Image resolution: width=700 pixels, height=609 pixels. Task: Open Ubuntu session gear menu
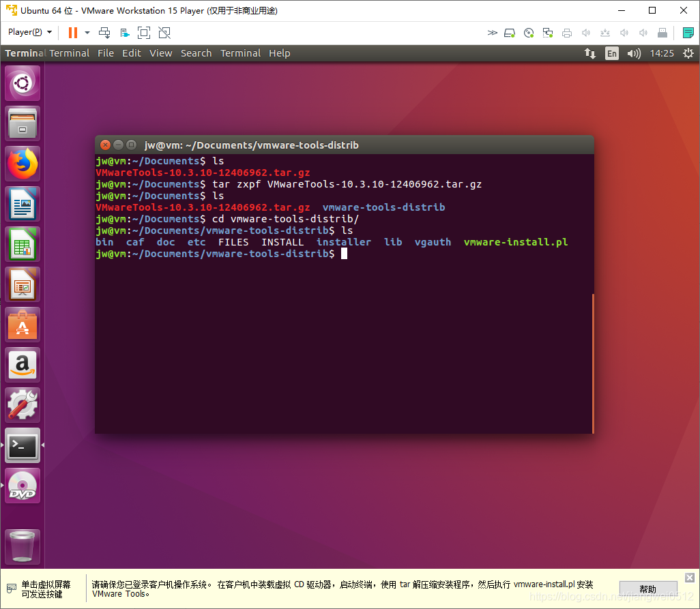[x=688, y=54]
